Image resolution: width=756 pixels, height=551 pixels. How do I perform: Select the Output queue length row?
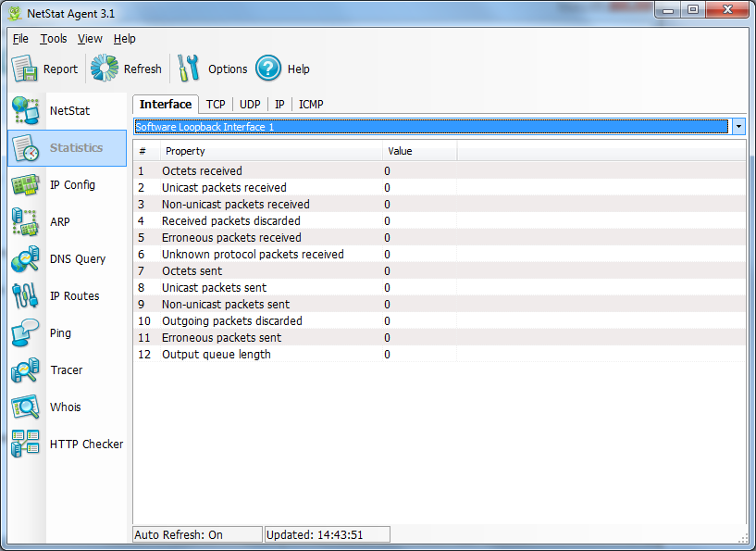pos(440,354)
